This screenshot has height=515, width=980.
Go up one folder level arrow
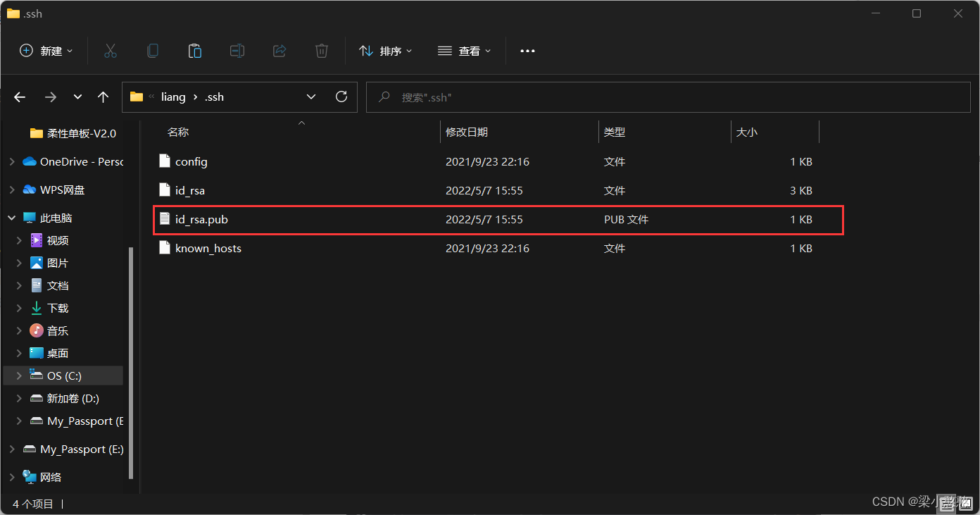(103, 97)
